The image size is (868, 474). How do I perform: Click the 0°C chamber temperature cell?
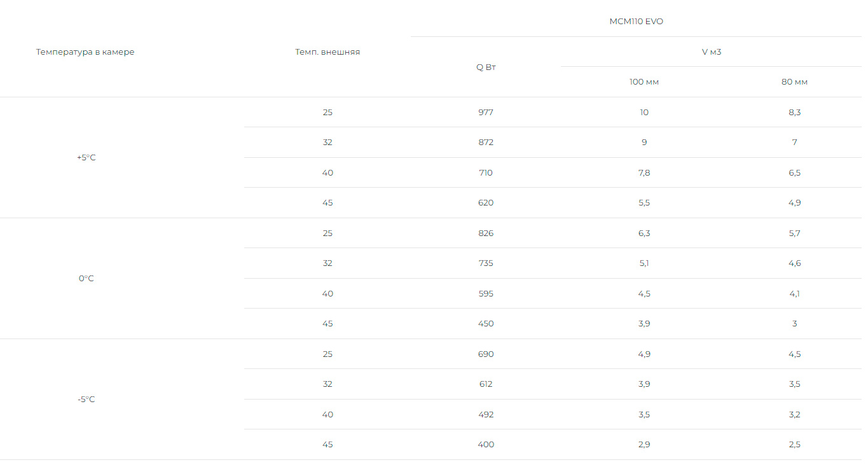(86, 279)
